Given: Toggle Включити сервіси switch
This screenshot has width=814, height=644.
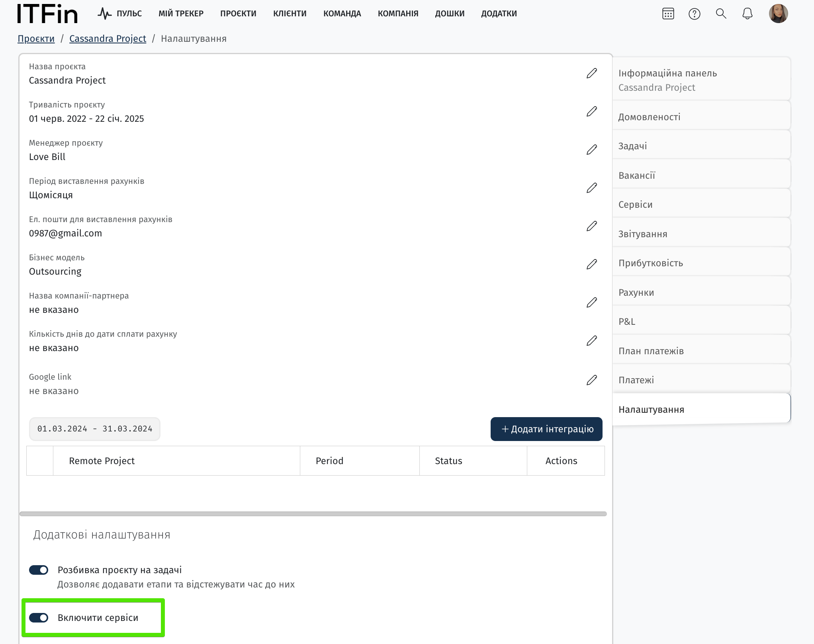Looking at the screenshot, I should point(39,618).
